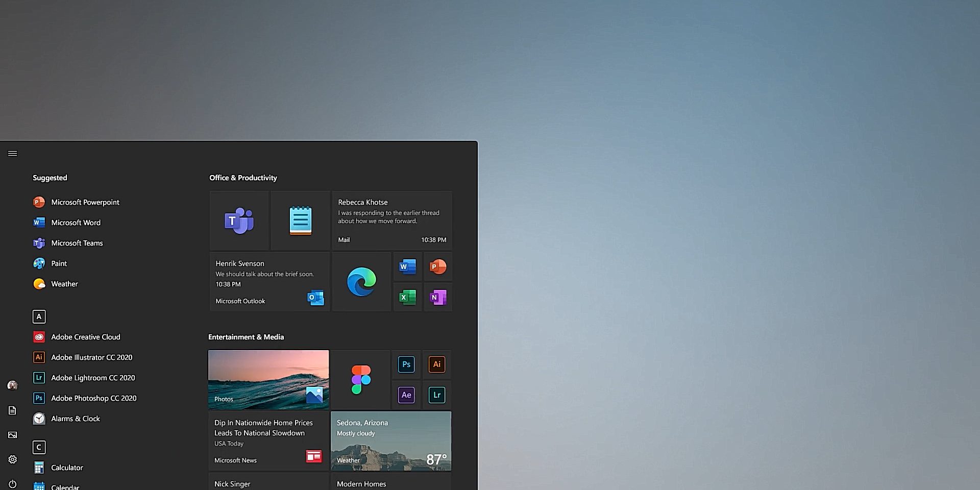Expand the 'A' letter group in the app list

(39, 316)
